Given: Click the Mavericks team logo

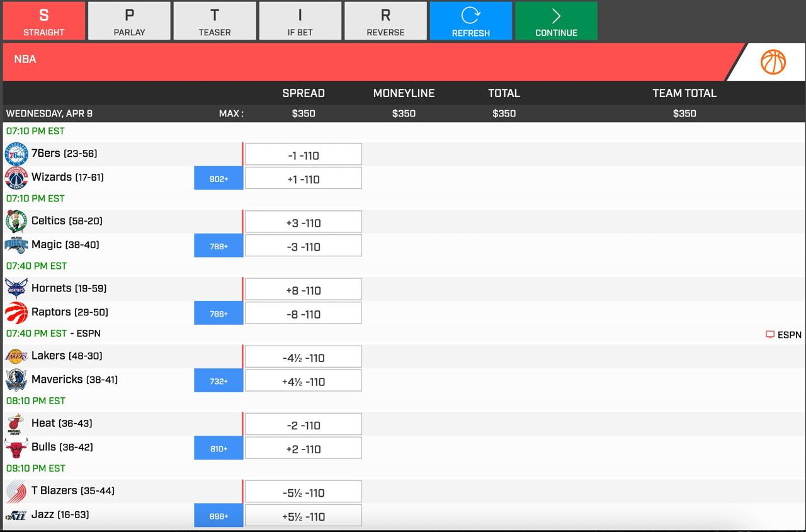Looking at the screenshot, I should [16, 380].
